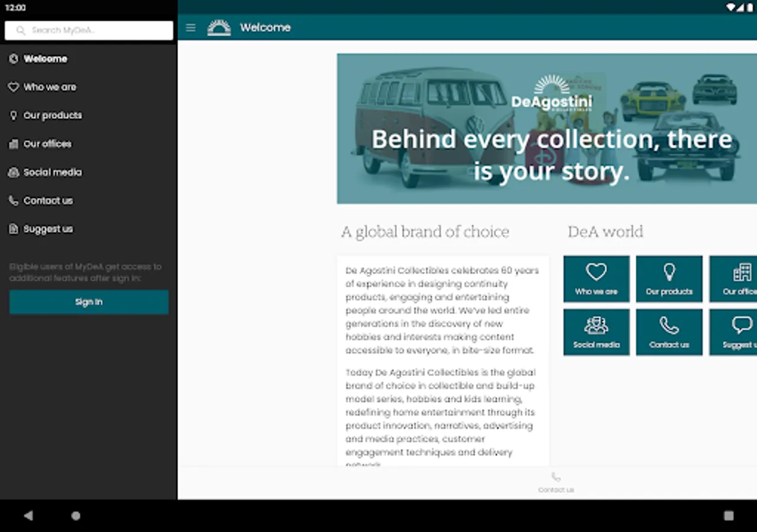Click the Sign in button
Viewport: 757px width, 532px height.
tap(89, 302)
